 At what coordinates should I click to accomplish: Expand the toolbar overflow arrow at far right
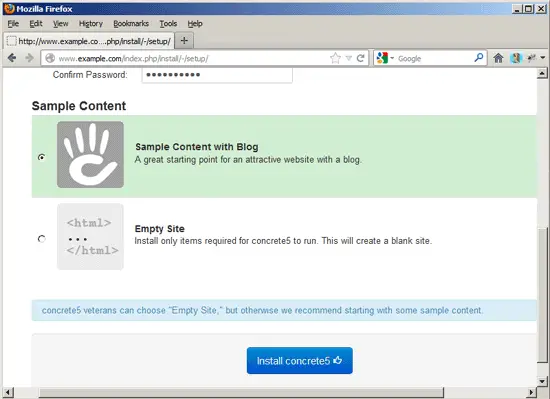[x=543, y=58]
